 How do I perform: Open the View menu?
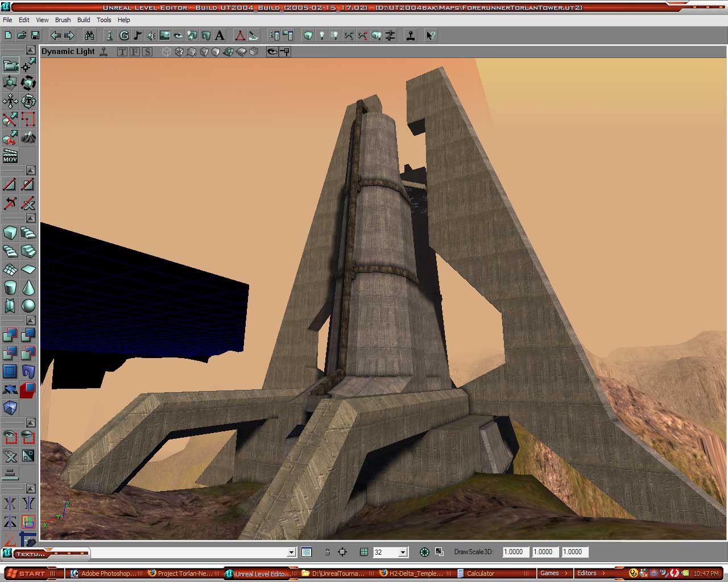[x=42, y=20]
